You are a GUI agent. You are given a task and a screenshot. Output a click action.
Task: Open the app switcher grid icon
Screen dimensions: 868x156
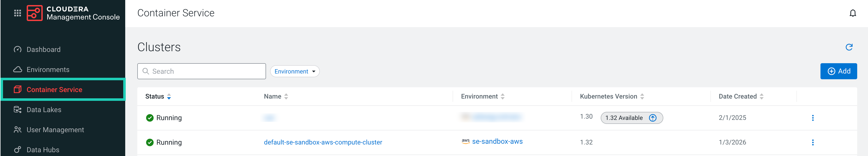tap(18, 13)
